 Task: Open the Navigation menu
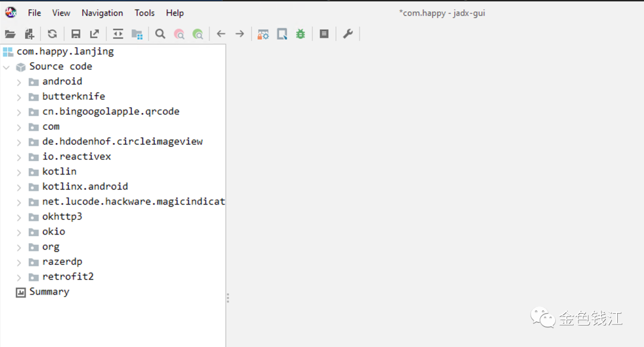click(103, 13)
